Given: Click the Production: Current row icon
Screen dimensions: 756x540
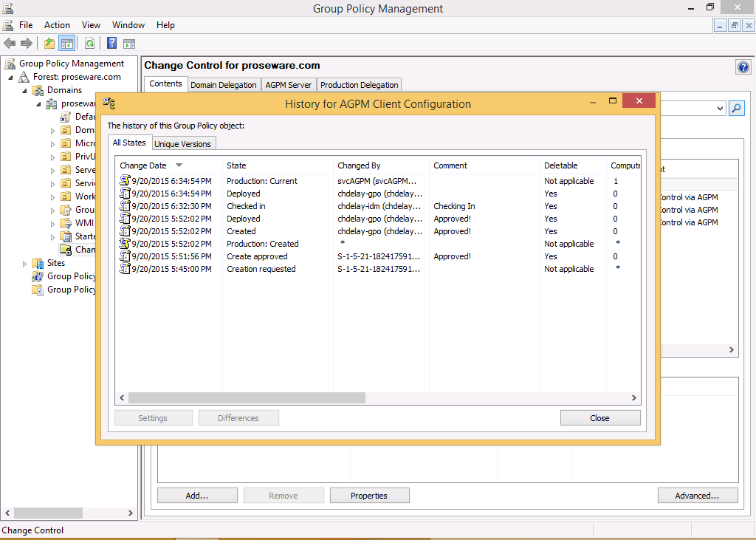Looking at the screenshot, I should 125,181.
